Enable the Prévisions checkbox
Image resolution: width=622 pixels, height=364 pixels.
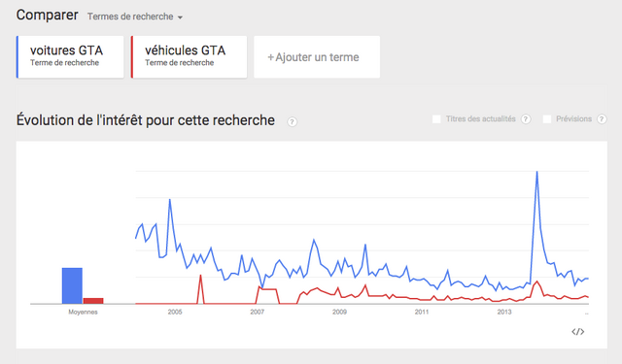pos(547,118)
